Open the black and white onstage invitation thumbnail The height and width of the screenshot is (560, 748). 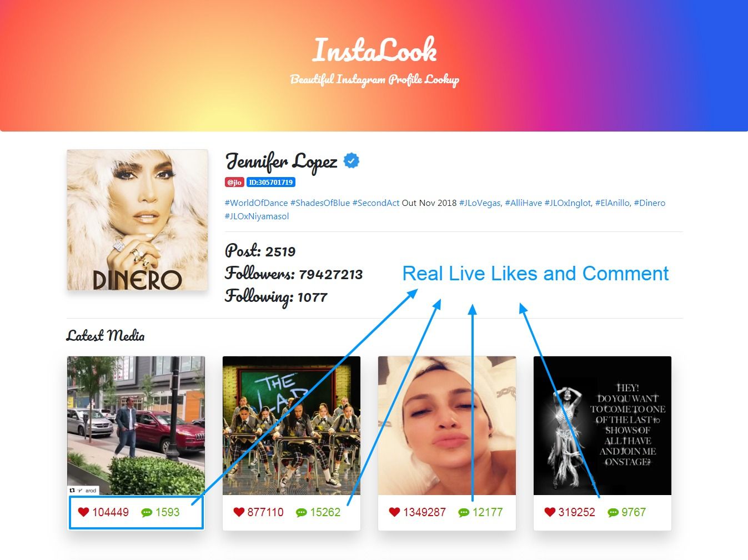point(603,426)
